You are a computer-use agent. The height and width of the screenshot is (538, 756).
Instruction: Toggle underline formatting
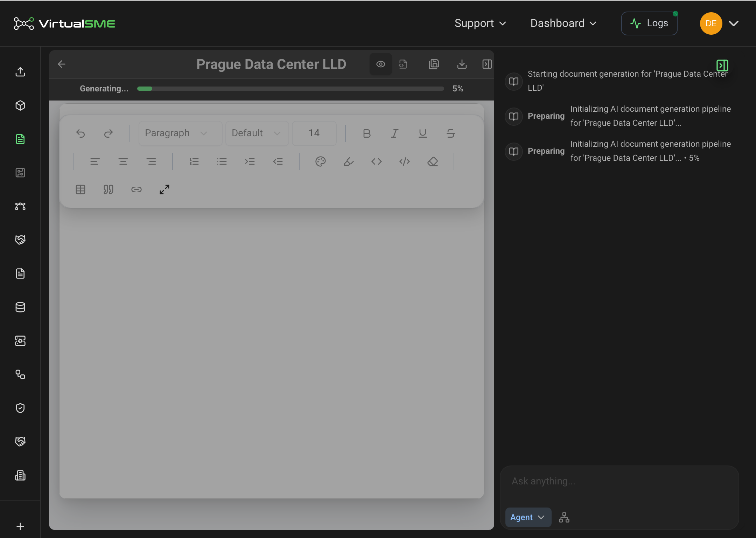[x=423, y=133]
